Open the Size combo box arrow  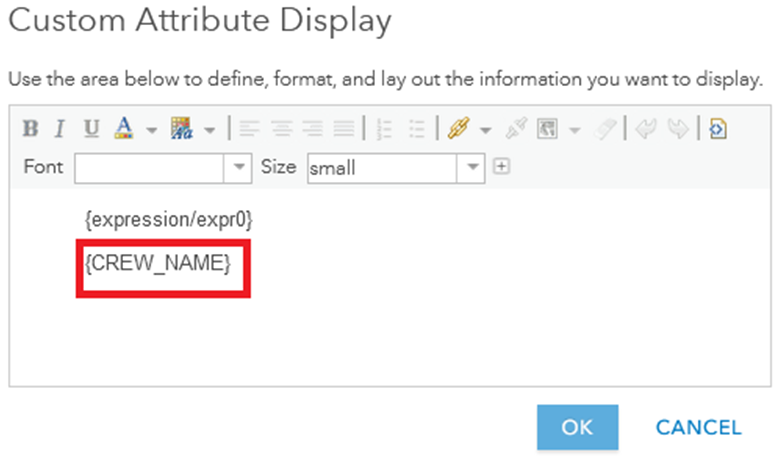(472, 168)
